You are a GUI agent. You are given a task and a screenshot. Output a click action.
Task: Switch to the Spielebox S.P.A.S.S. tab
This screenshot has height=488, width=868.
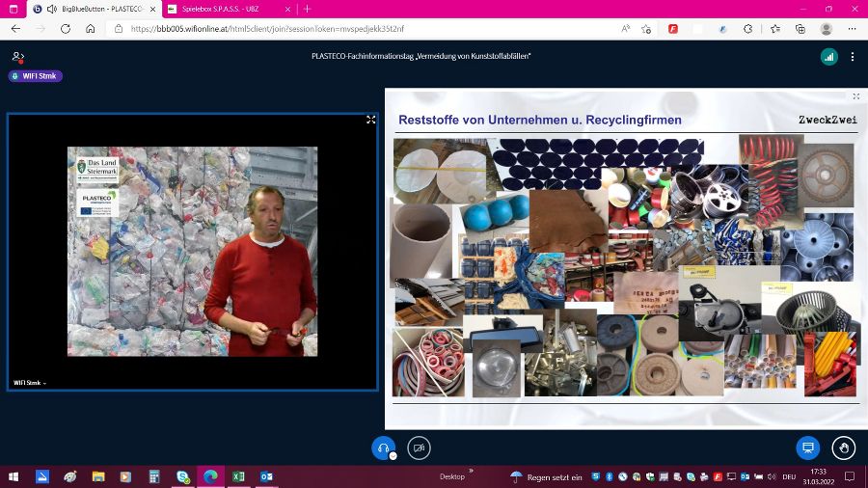click(230, 9)
